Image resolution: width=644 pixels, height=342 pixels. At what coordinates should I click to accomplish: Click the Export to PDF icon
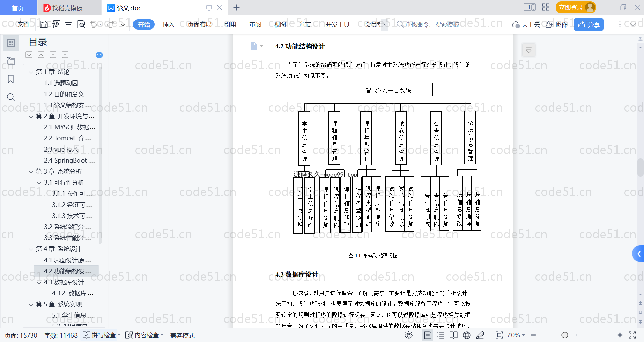point(56,24)
